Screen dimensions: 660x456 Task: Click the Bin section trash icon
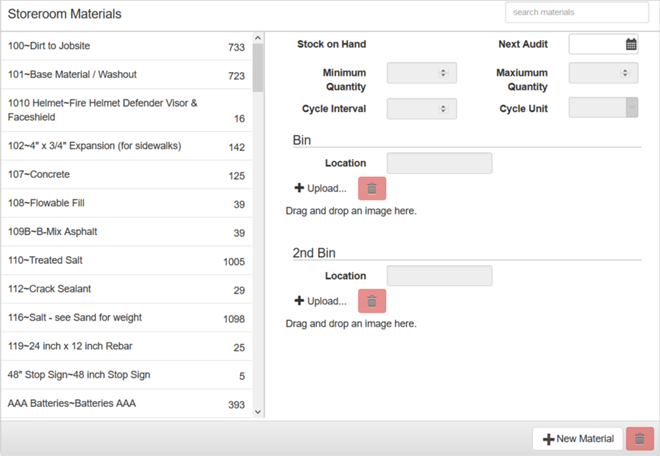click(371, 188)
